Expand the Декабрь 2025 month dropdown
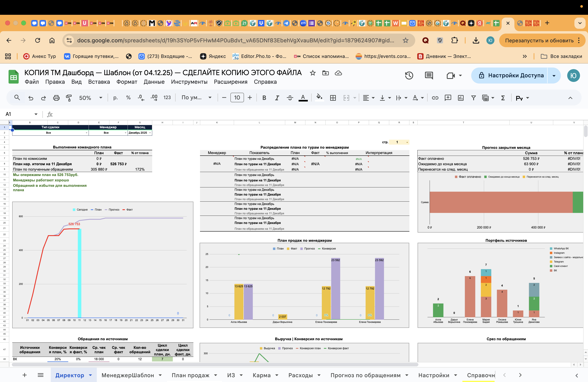The image size is (588, 382). 150,133
